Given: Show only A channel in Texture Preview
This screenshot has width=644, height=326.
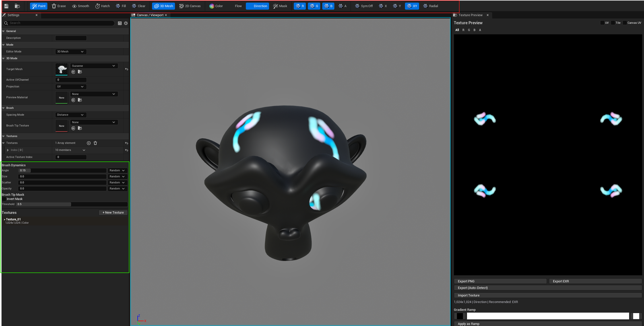Looking at the screenshot, I should pyautogui.click(x=480, y=30).
